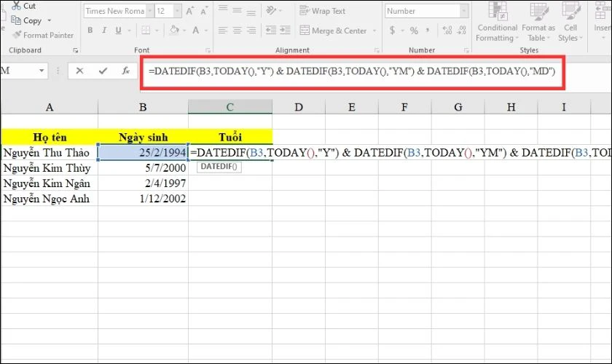
Task: Open Alignment settings dialog launcher
Action: [377, 50]
